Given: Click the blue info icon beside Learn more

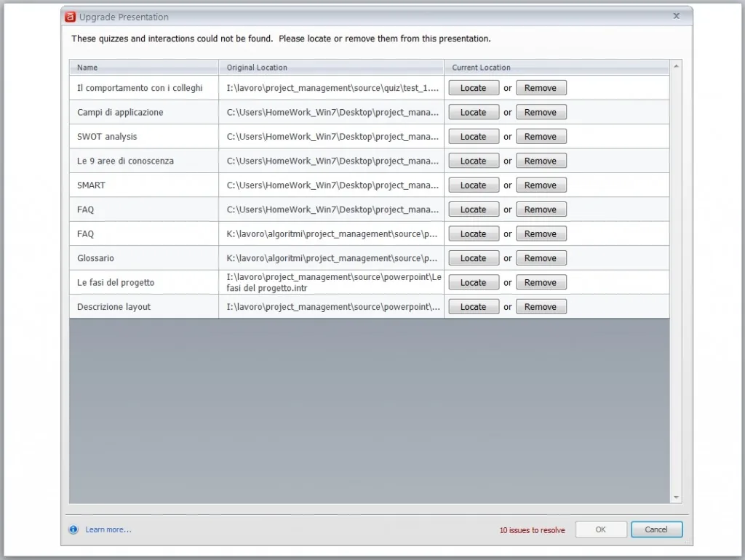Looking at the screenshot, I should point(73,529).
